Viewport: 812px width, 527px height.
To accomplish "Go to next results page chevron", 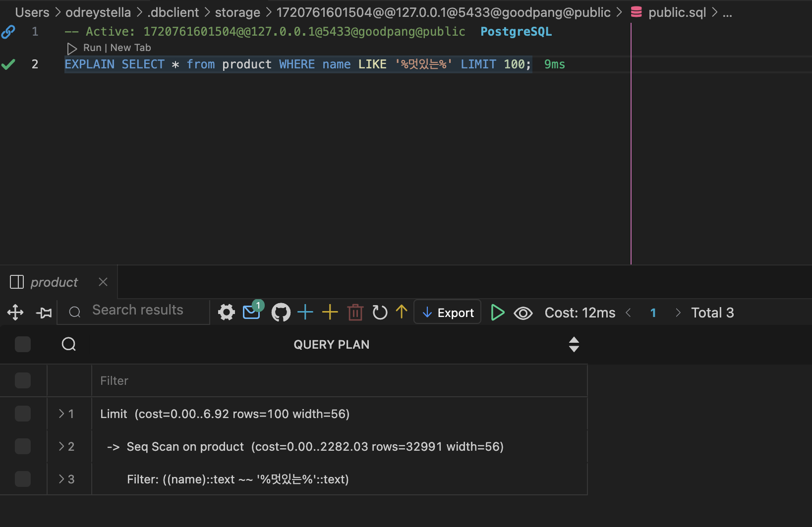I will tap(678, 313).
